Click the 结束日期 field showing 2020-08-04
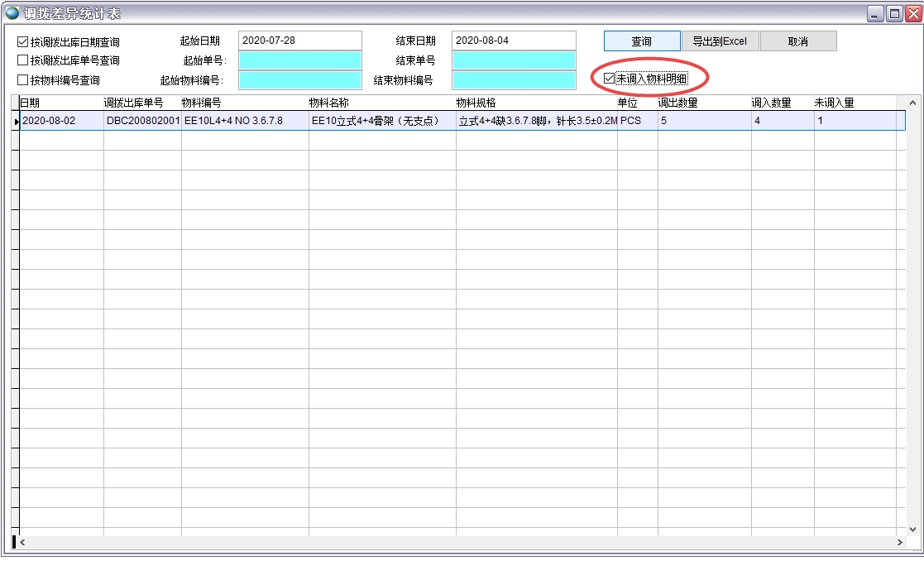The height and width of the screenshot is (561, 924). pyautogui.click(x=514, y=39)
